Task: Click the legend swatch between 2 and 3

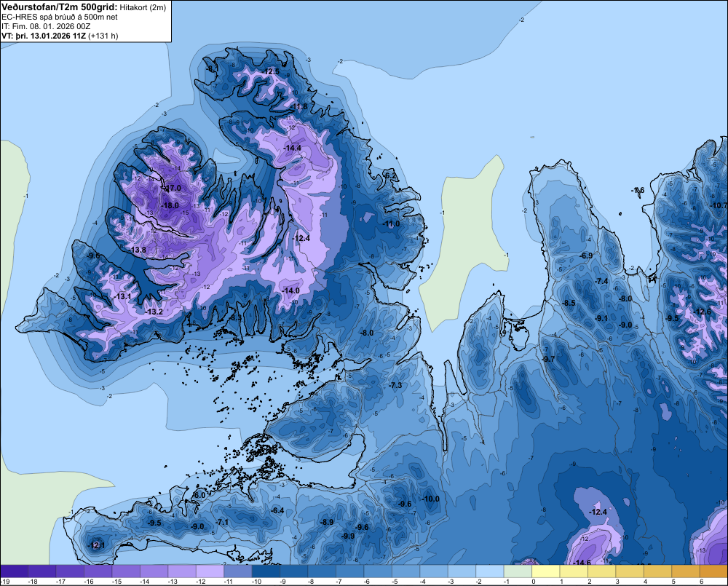Action: (x=602, y=571)
